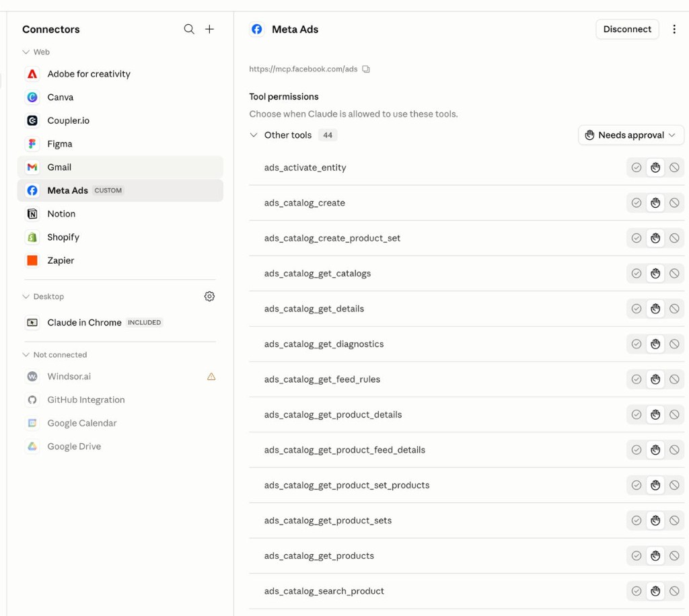689x616 pixels.
Task: Click the Claude in Chrome icon
Action: pyautogui.click(x=32, y=322)
